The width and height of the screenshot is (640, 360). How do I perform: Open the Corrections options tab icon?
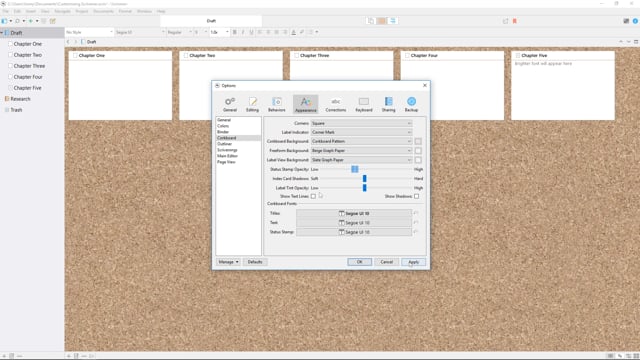click(336, 104)
